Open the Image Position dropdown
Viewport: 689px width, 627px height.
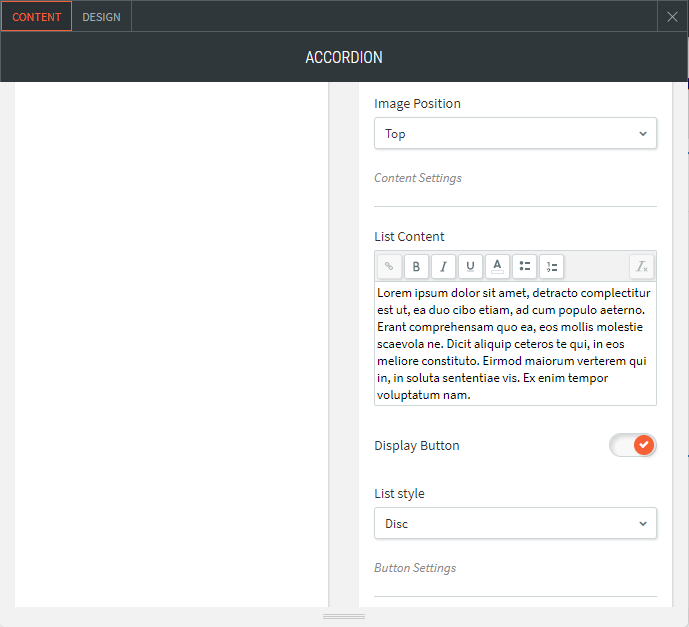click(515, 134)
